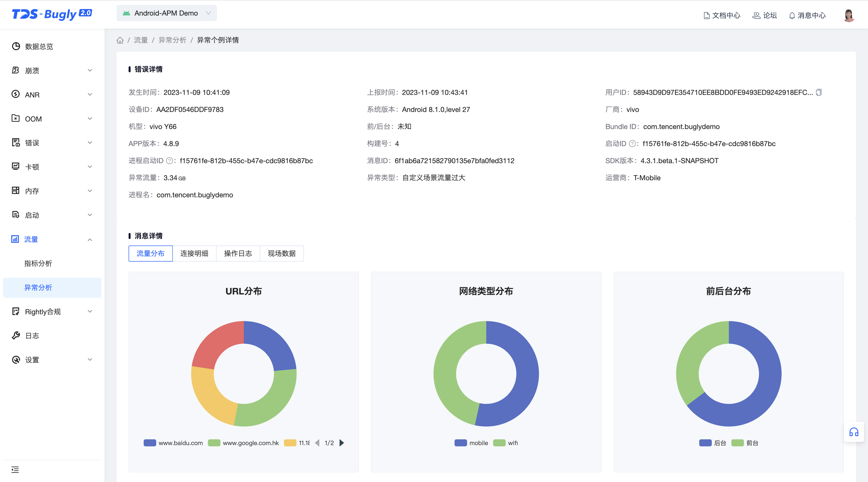This screenshot has height=482, width=868.
Task: Switch to the 现场数据 tab
Action: (x=282, y=254)
